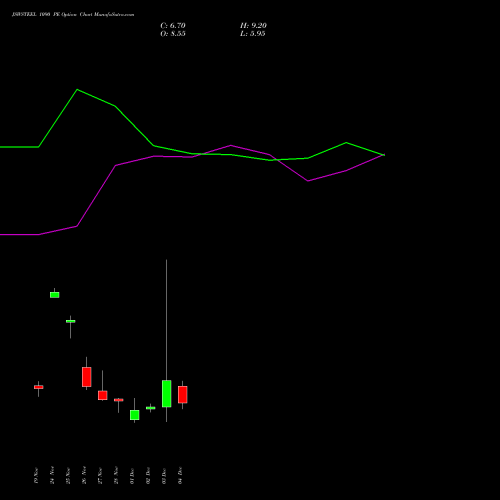
Task: Click the low value L: 5.95
Action: click(x=253, y=34)
